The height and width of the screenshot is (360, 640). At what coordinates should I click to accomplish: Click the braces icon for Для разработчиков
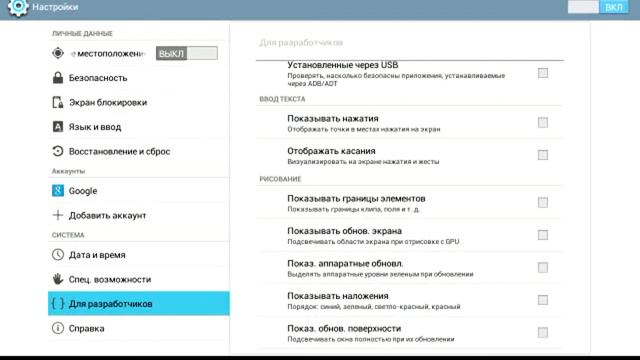click(x=58, y=303)
